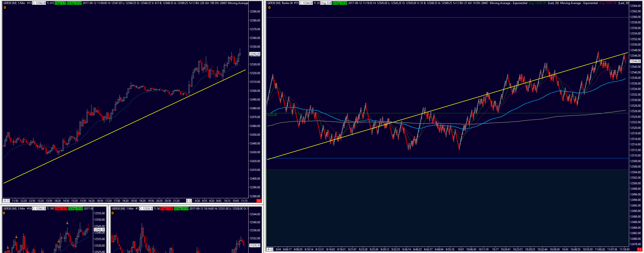Click the 11:00:26 time label on Renko axis
Screen dimensions: 644x253
click(600, 249)
